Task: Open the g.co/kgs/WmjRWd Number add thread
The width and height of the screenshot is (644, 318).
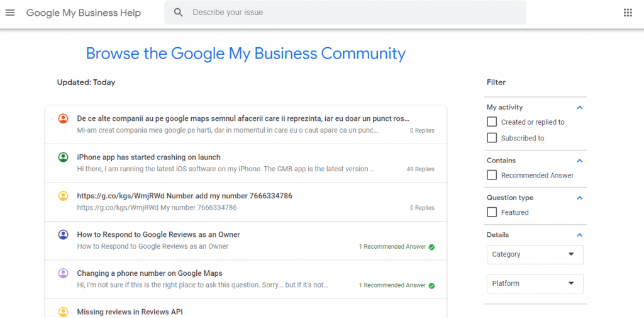Action: [184, 196]
